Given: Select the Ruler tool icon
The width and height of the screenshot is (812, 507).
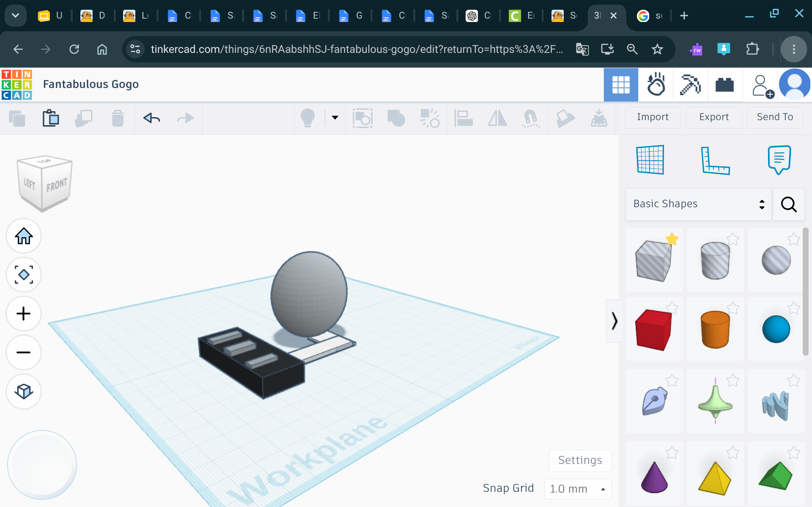Looking at the screenshot, I should (x=715, y=160).
